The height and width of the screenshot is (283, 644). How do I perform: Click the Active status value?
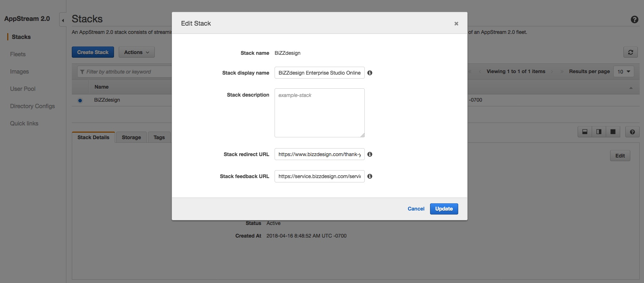[x=273, y=223]
